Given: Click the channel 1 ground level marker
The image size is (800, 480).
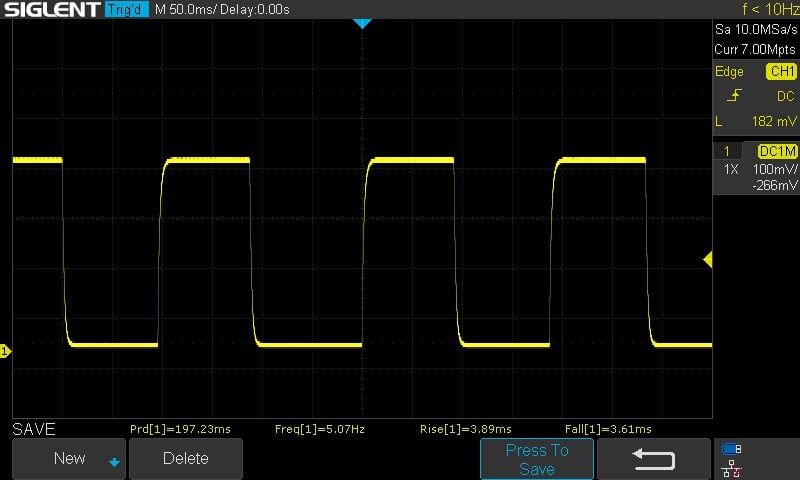Looking at the screenshot, I should click(x=5, y=351).
